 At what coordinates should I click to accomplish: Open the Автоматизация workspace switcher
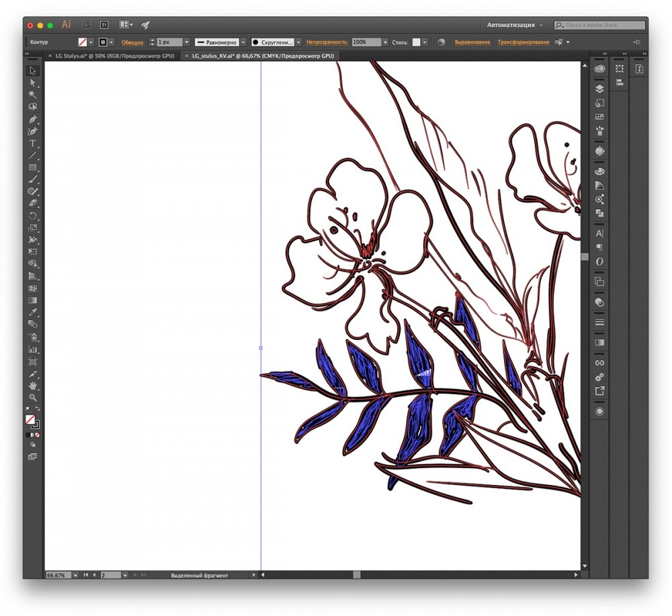(514, 25)
